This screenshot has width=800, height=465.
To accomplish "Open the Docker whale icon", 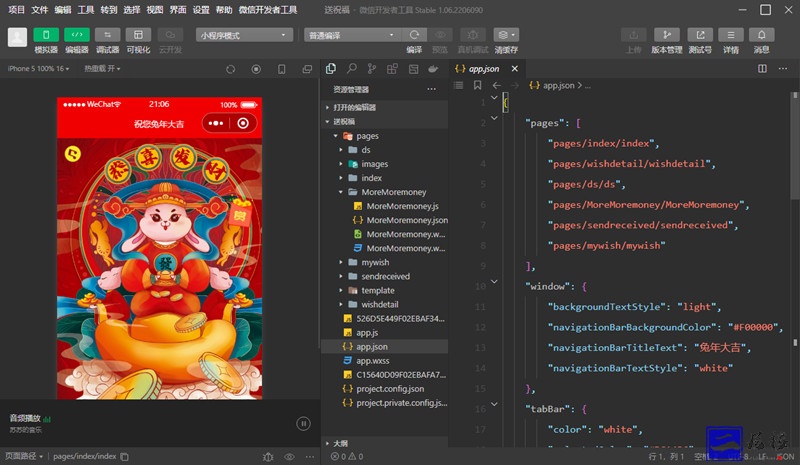I will pos(433,68).
